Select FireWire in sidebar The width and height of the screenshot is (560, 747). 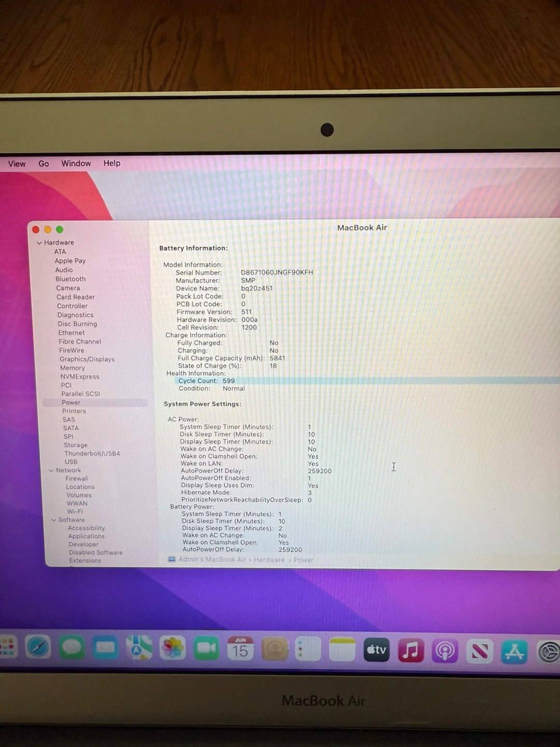click(x=72, y=350)
